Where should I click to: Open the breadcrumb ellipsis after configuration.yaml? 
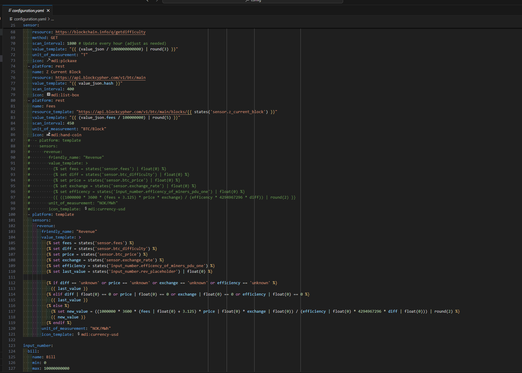[52, 19]
